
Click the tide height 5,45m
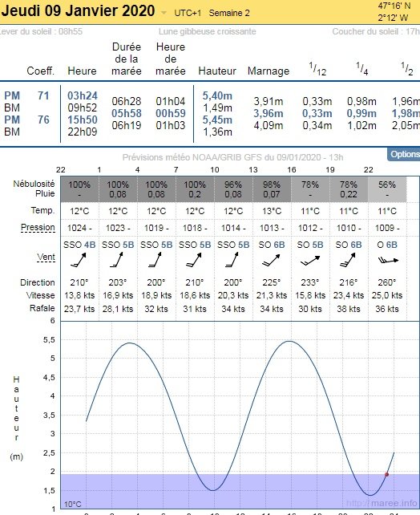(x=217, y=120)
